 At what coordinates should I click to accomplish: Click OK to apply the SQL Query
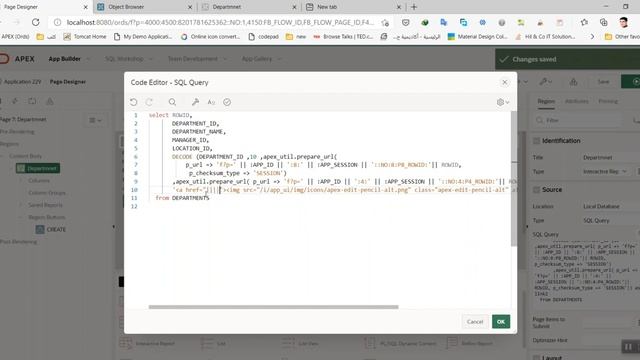click(x=501, y=322)
